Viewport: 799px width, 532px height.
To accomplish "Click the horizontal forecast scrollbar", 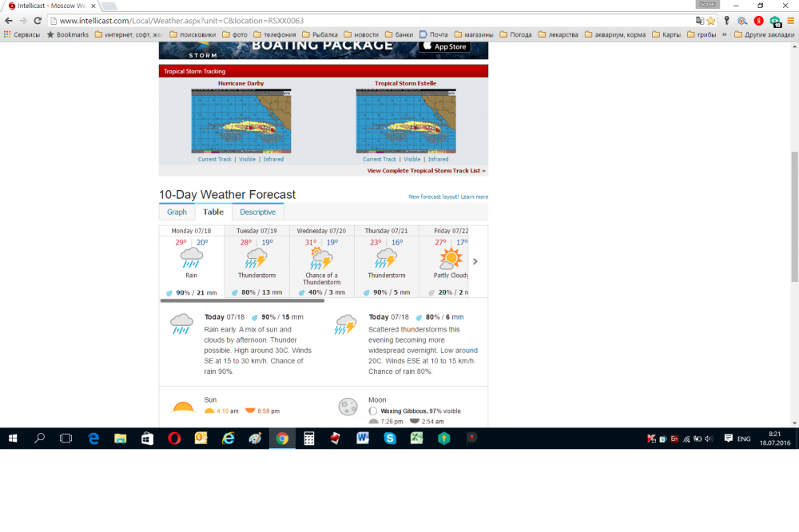I will click(242, 300).
